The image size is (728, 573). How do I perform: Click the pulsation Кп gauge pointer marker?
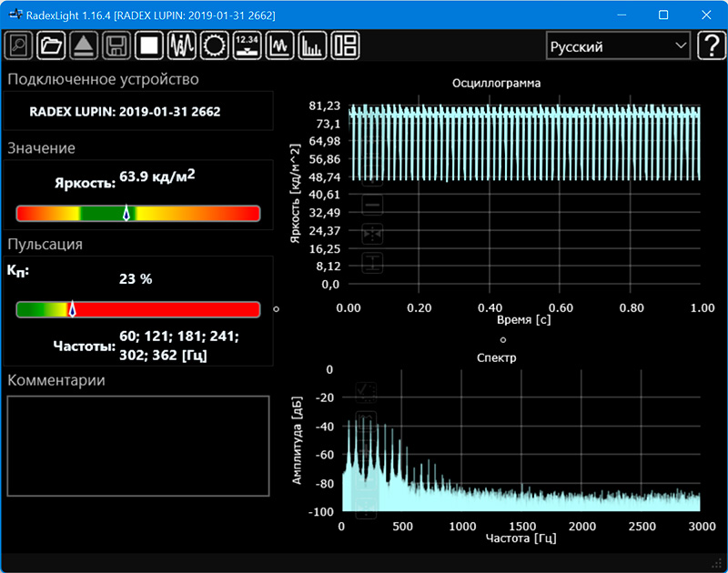click(72, 309)
